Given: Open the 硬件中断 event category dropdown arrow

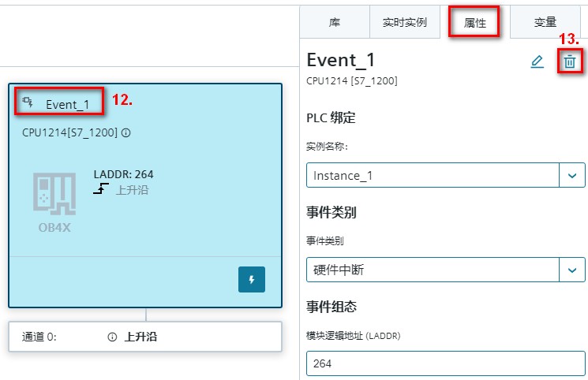Looking at the screenshot, I should (572, 270).
